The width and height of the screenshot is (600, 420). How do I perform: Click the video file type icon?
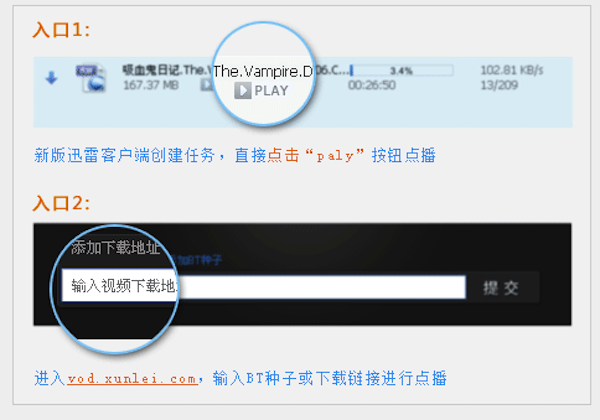click(x=91, y=78)
